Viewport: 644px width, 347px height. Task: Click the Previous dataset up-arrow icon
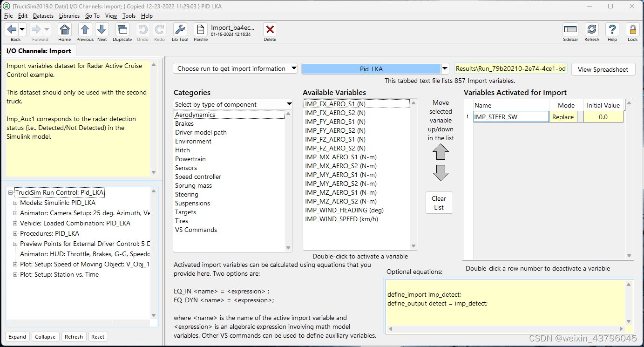pos(85,30)
